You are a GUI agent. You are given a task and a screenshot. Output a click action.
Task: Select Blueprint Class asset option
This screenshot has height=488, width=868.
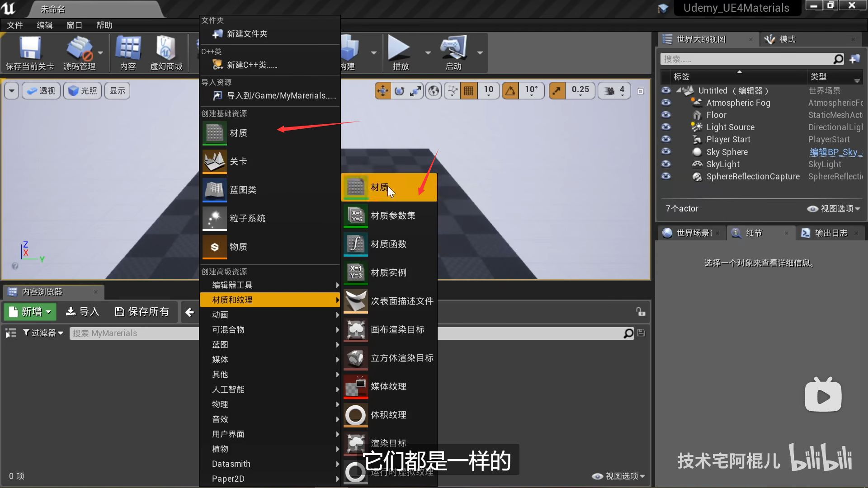coord(270,190)
